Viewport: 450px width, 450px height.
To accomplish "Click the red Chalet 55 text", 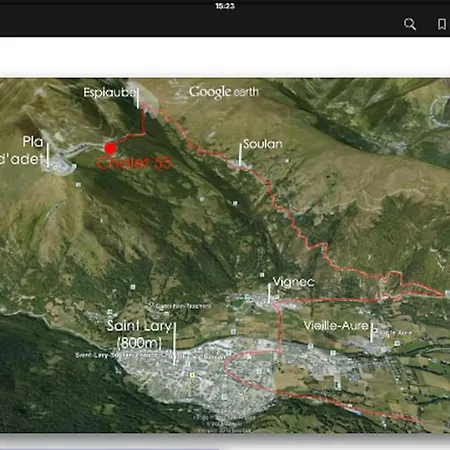I will pyautogui.click(x=134, y=163).
